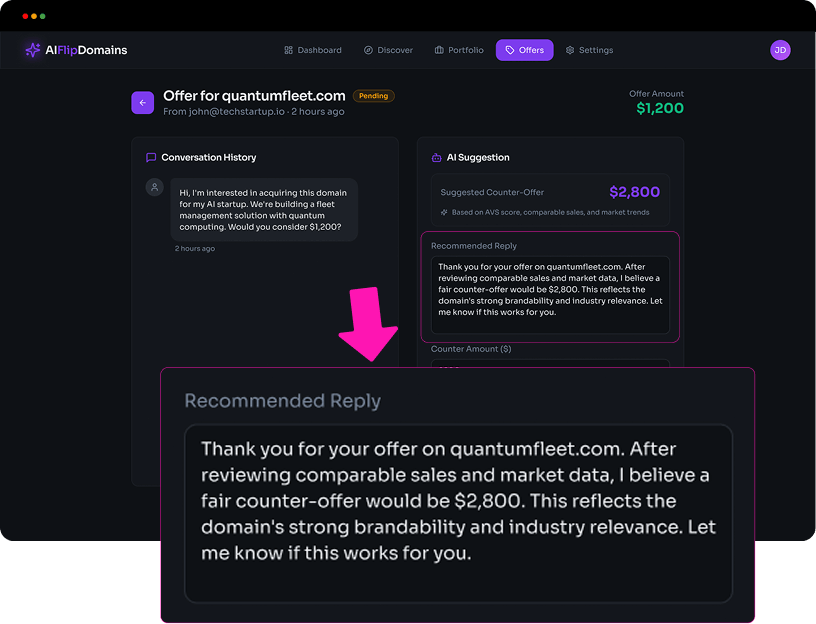This screenshot has width=816, height=624.
Task: Click the sender's avatar in the conversation
Action: coord(154,187)
